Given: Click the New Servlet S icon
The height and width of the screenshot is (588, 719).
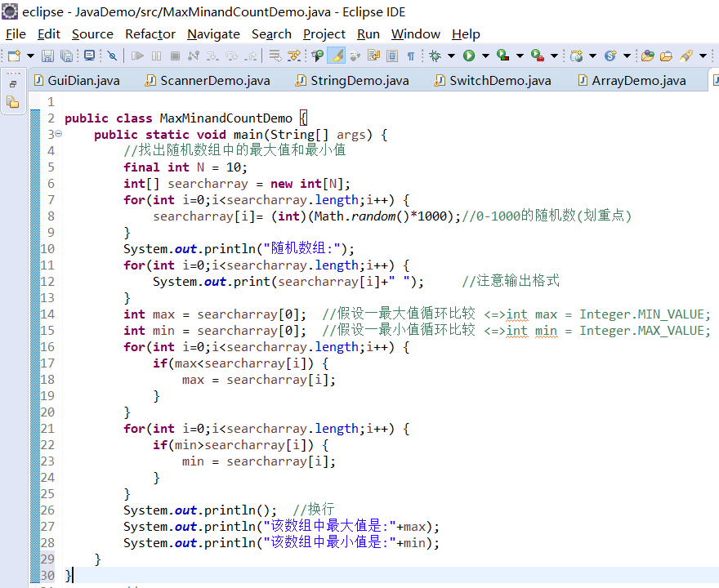Looking at the screenshot, I should (x=610, y=56).
